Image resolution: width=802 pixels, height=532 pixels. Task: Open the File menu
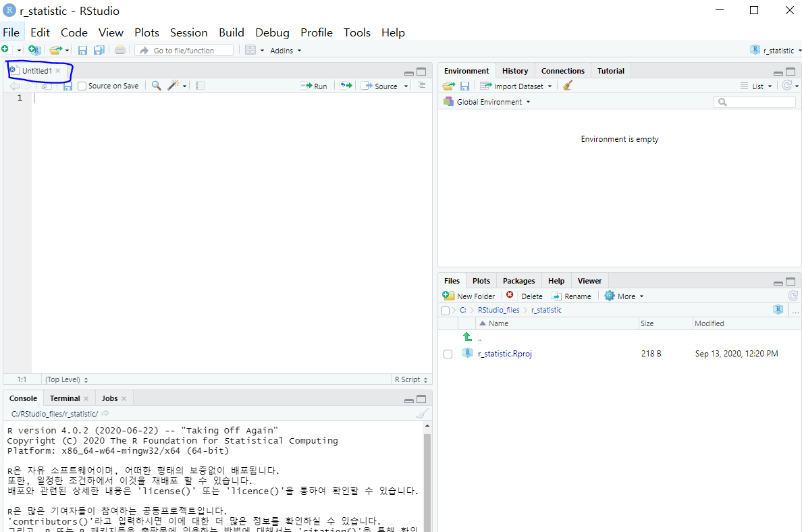click(11, 32)
